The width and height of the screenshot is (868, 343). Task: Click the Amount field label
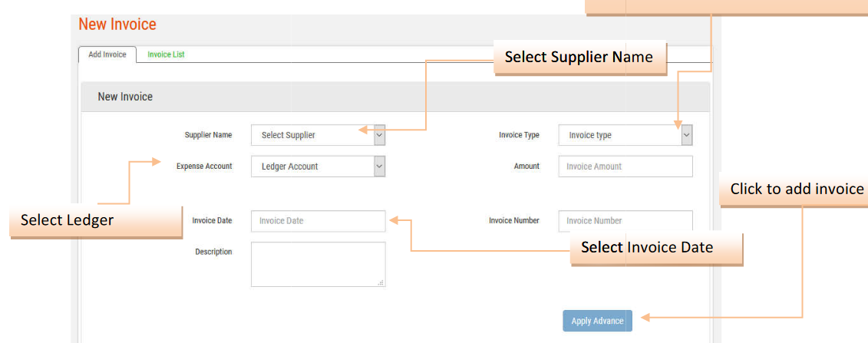point(526,167)
